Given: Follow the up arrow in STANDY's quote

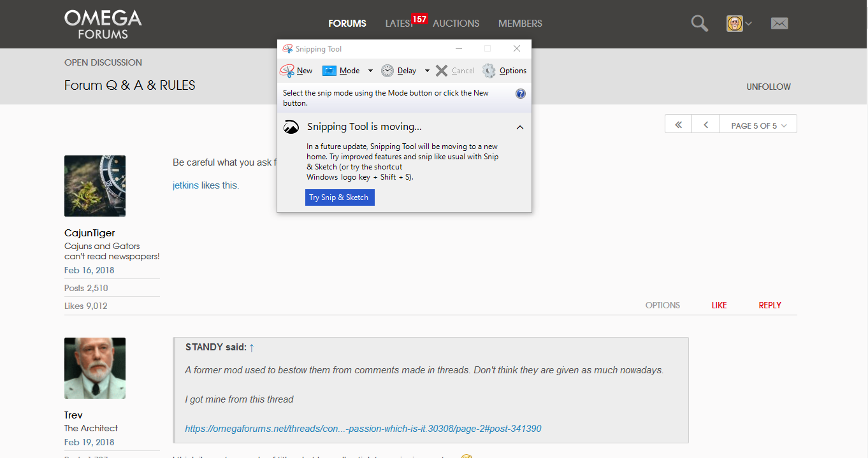Looking at the screenshot, I should point(252,347).
